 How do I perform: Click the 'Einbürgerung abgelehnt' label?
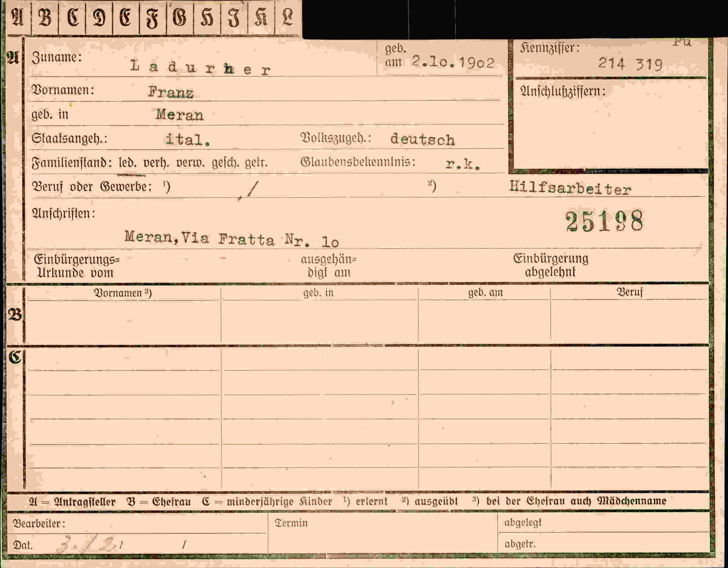click(551, 265)
